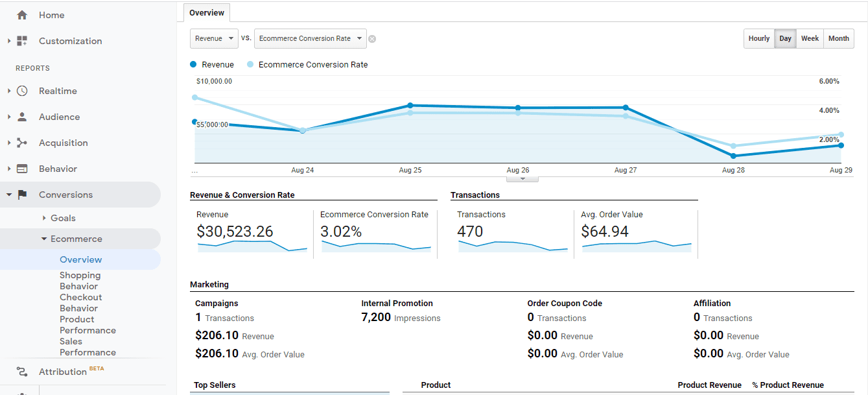Click the Product column header
868x395 pixels.
(x=436, y=385)
